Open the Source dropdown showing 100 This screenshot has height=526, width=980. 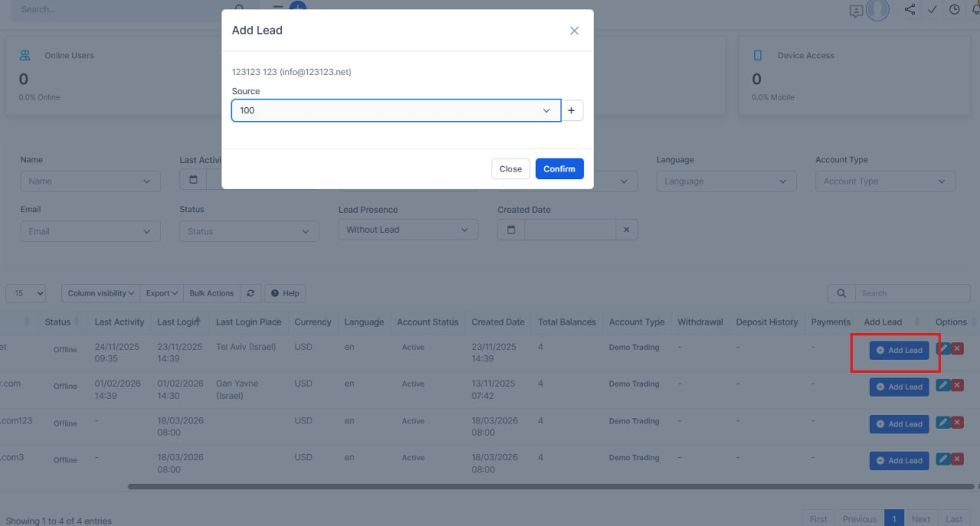(396, 110)
